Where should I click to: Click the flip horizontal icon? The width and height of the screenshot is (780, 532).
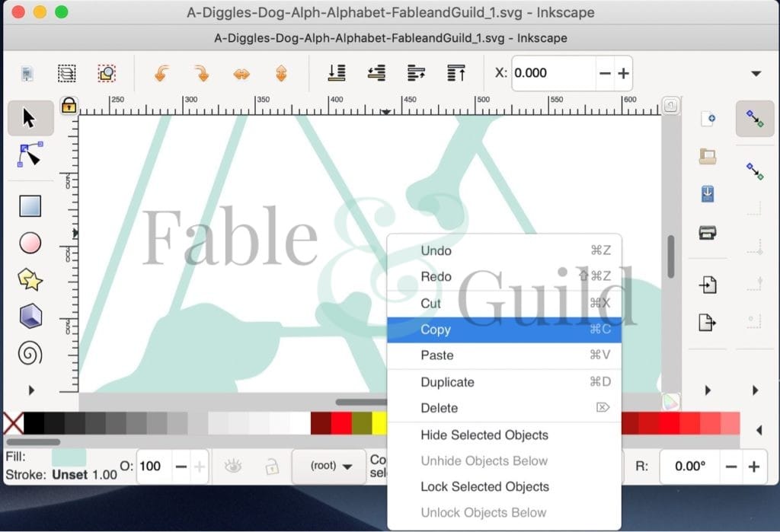click(242, 73)
